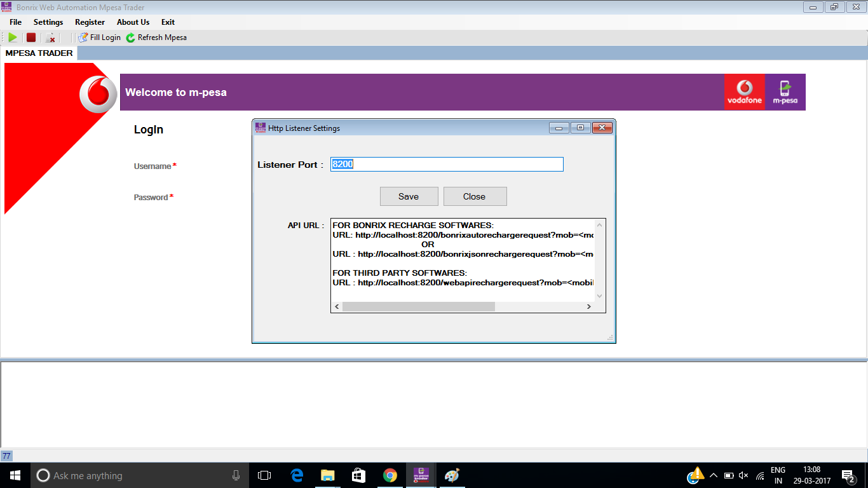
Task: Click the Listener Port input field
Action: (447, 164)
